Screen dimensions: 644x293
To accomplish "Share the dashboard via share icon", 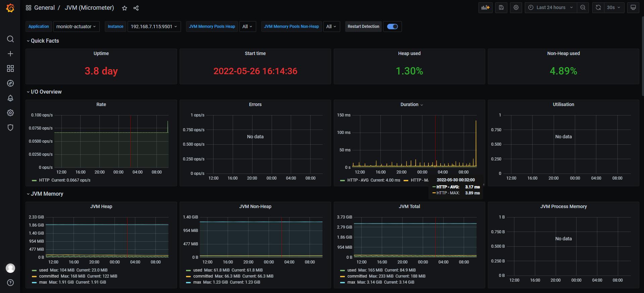I will pyautogui.click(x=136, y=8).
